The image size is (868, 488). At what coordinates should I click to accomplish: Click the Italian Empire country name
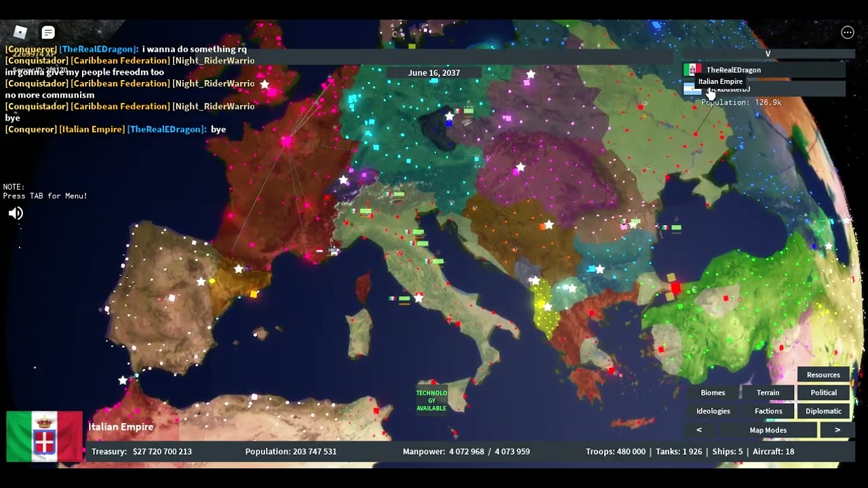[x=121, y=427]
